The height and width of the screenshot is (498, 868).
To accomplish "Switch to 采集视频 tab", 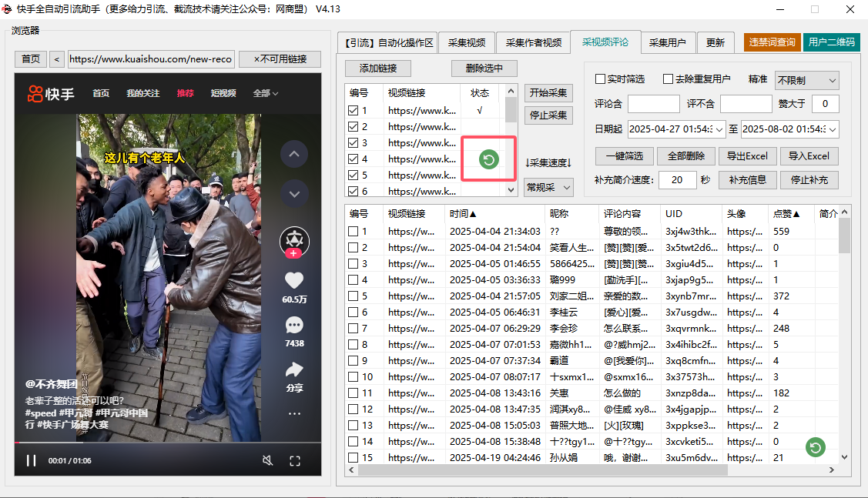I will [467, 42].
